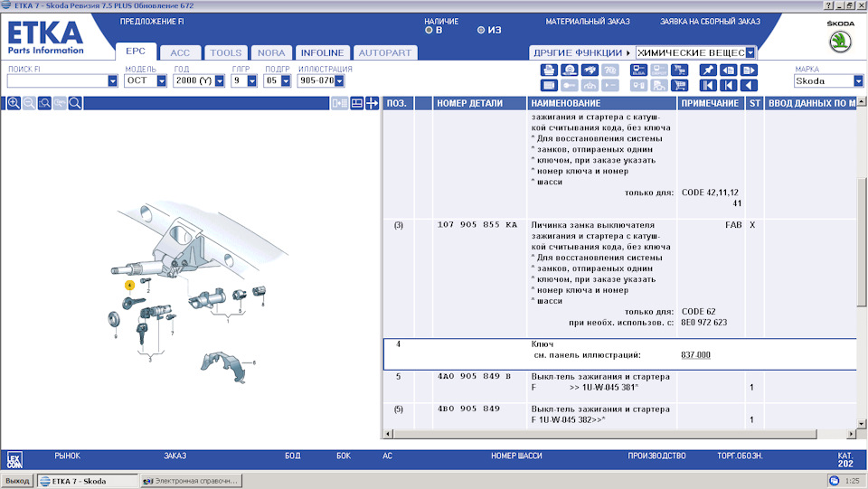
Task: Select part number 107 905 855 KA
Action: [x=477, y=225]
